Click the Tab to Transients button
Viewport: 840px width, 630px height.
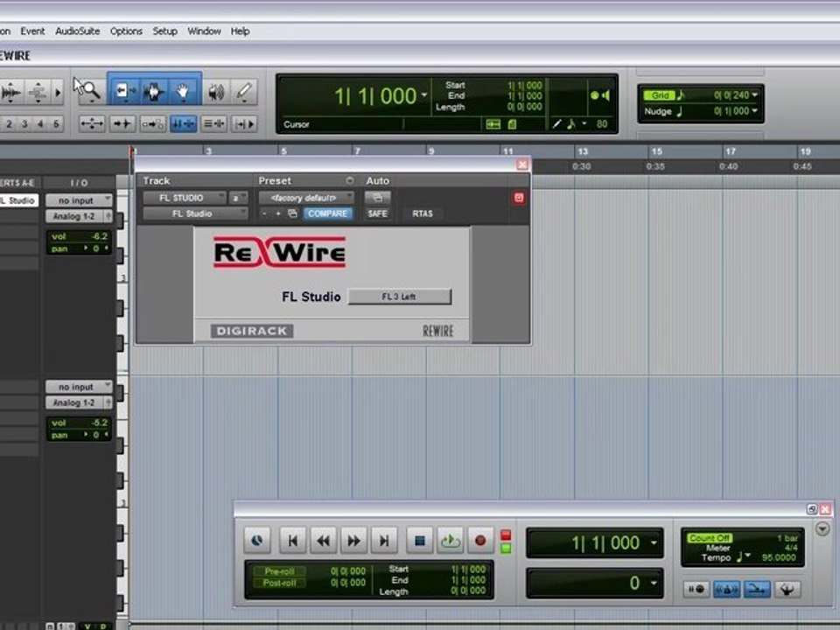click(x=122, y=123)
